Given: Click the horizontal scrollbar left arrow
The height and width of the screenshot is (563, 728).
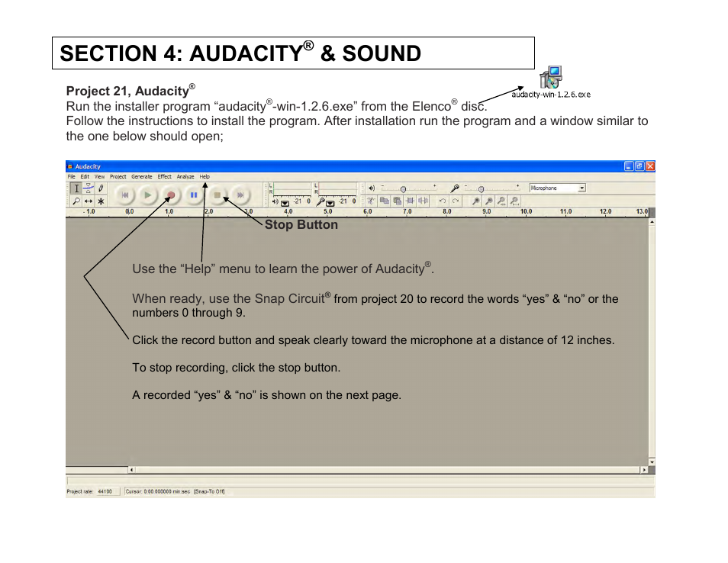Looking at the screenshot, I should click(132, 470).
